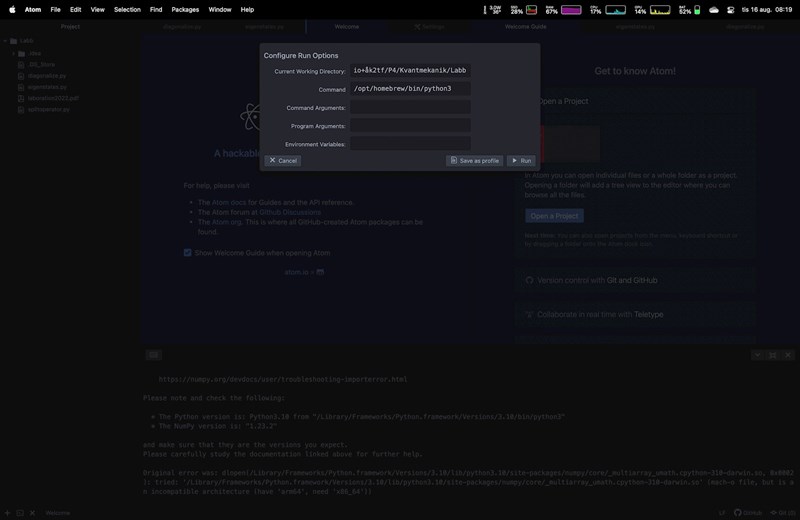
Task: Open the Selection menu
Action: pos(127,9)
